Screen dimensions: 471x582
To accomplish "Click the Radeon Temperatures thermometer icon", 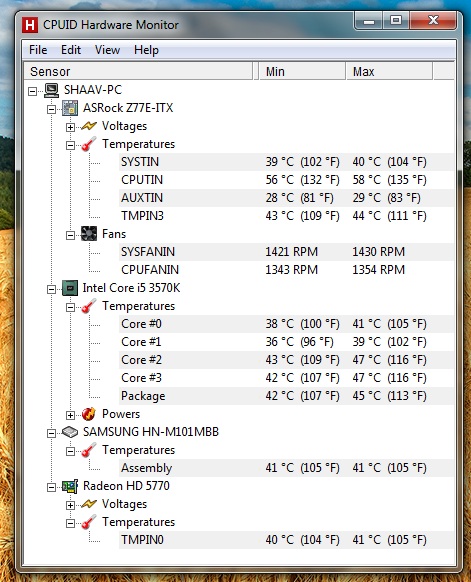I will [88, 522].
